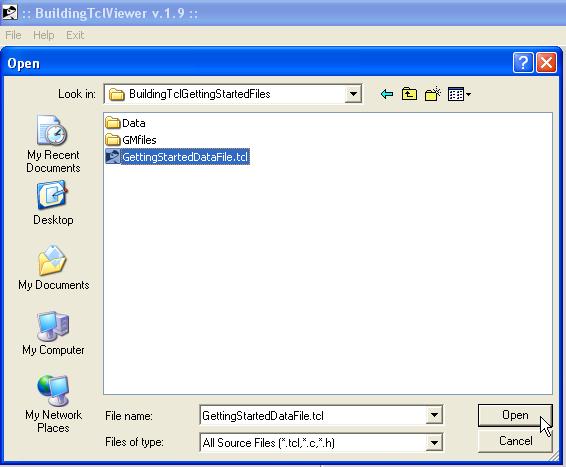Expand the Look in dropdown
This screenshot has height=467, width=566.
pyautogui.click(x=353, y=94)
